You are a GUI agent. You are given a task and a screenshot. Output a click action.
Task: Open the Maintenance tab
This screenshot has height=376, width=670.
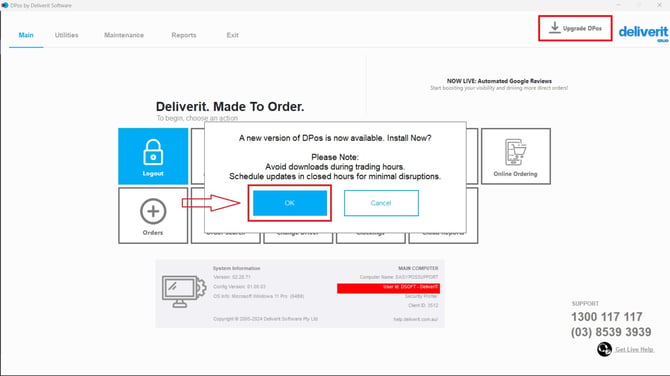(124, 35)
